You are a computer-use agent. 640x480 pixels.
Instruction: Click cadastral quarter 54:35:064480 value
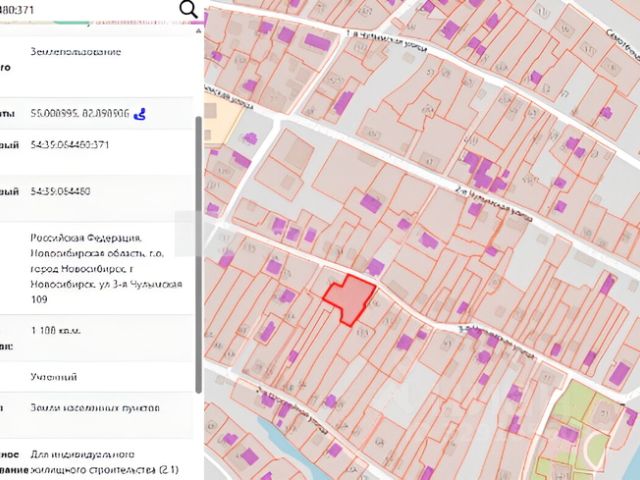[x=60, y=191]
